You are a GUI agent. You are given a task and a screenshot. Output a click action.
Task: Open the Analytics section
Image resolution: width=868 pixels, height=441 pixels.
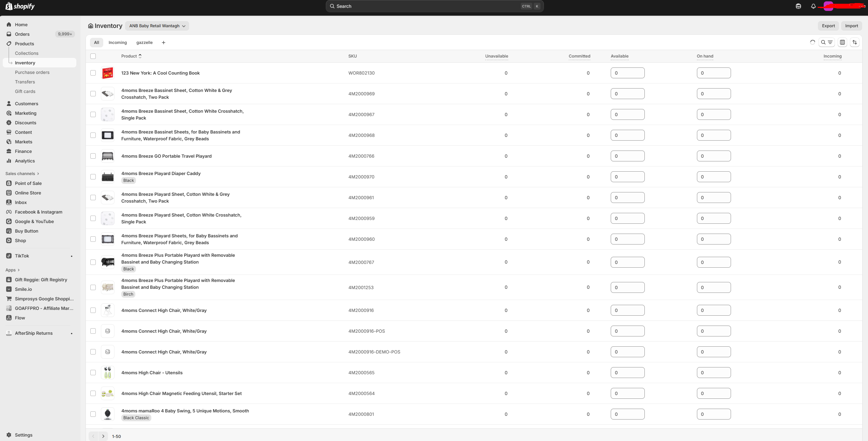(25, 161)
